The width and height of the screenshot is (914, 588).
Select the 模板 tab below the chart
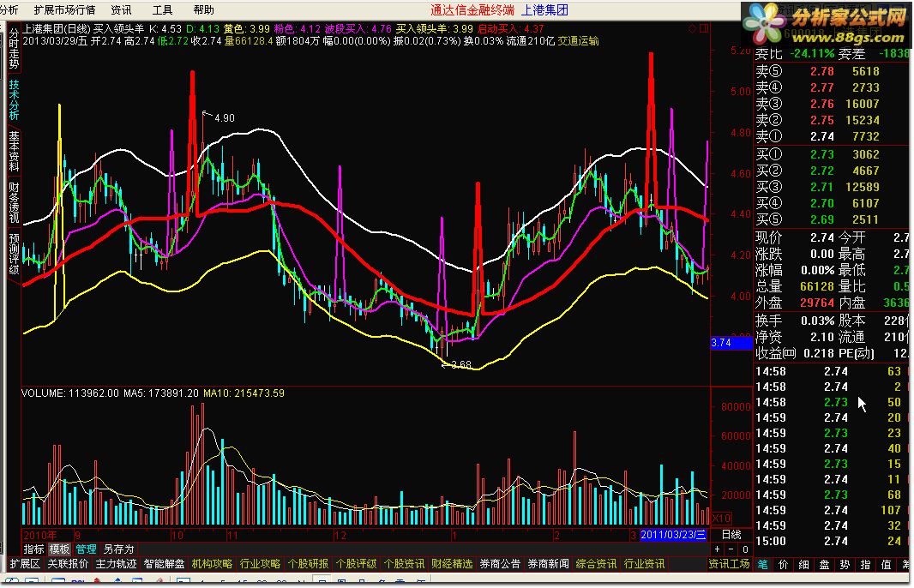click(x=59, y=549)
